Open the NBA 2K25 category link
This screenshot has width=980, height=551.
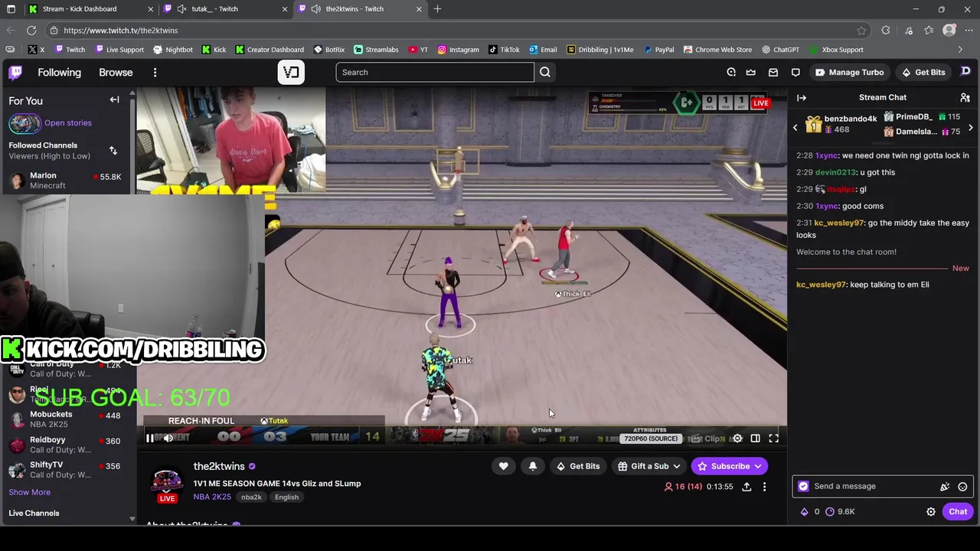212,497
